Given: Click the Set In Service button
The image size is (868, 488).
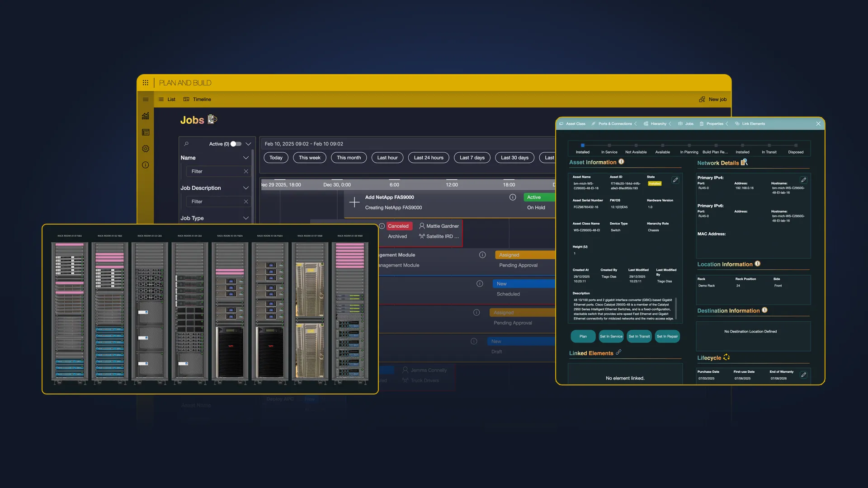Looking at the screenshot, I should click(x=611, y=336).
